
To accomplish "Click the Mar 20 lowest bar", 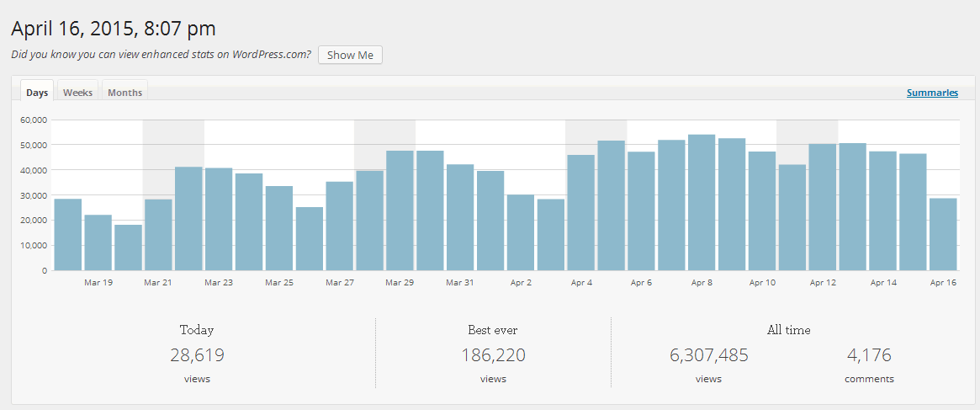I will tap(128, 248).
